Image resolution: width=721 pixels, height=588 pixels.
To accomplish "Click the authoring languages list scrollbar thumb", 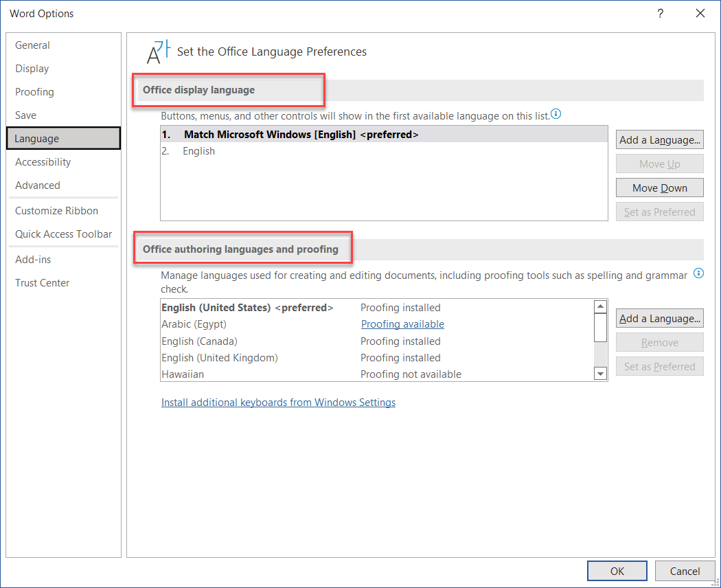I will pyautogui.click(x=600, y=328).
